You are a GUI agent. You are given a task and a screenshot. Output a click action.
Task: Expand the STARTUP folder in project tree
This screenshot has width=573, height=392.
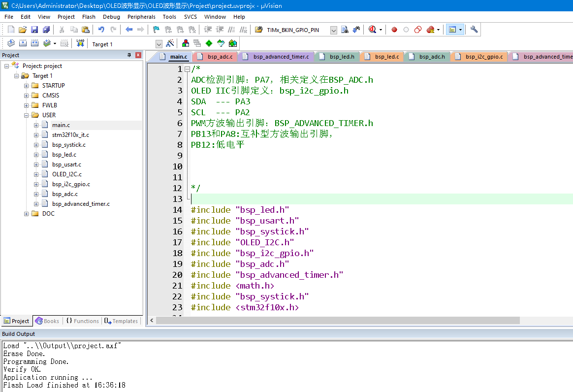pos(26,86)
